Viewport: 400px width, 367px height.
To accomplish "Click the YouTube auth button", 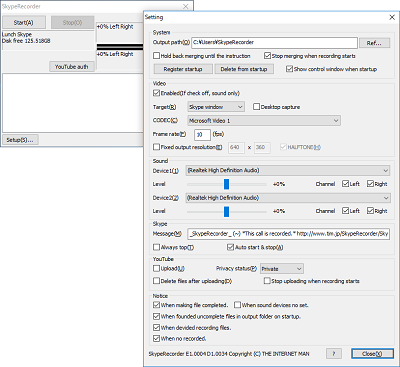I will [x=72, y=67].
